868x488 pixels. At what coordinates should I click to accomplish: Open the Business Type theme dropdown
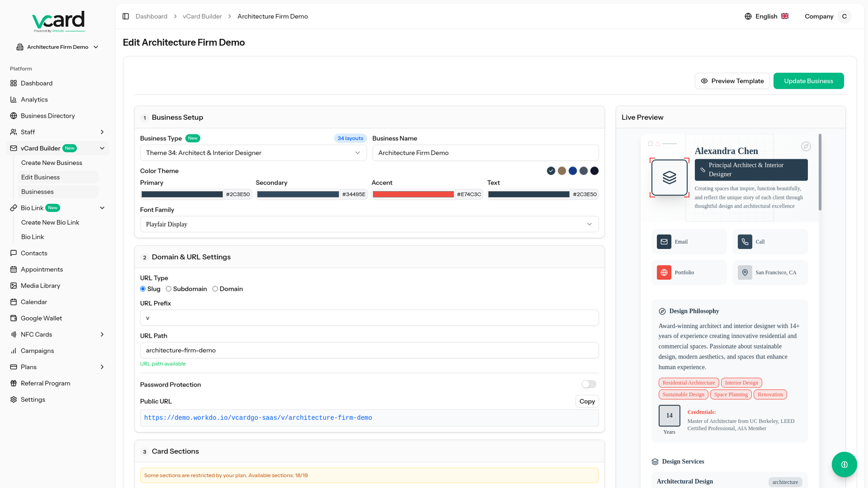(x=253, y=153)
